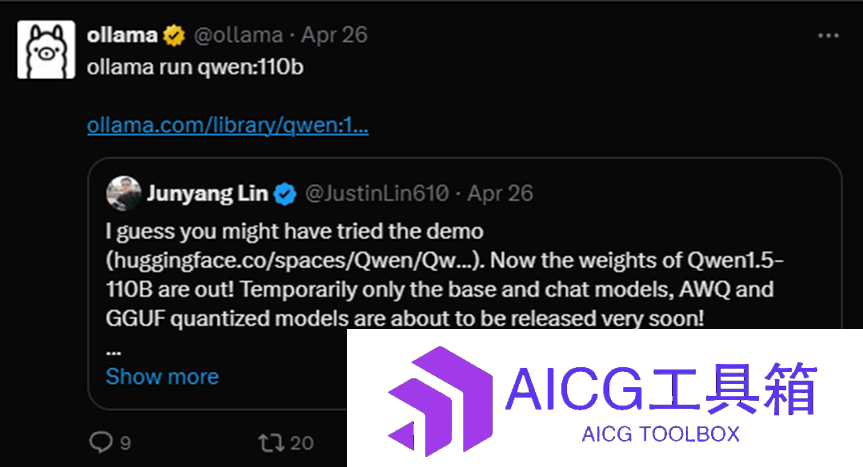This screenshot has width=863, height=467.
Task: Open the ollama.com/library/qwen link
Action: pyautogui.click(x=227, y=125)
